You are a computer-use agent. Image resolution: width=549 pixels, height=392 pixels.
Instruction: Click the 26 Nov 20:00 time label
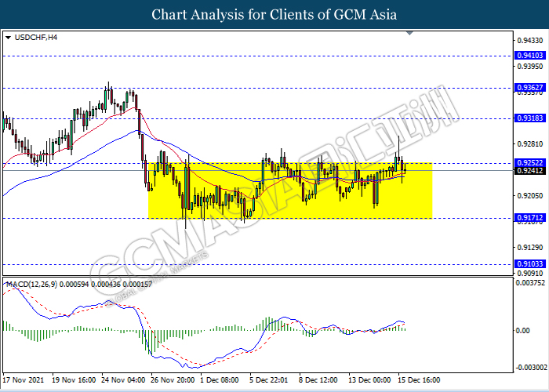pos(173,380)
